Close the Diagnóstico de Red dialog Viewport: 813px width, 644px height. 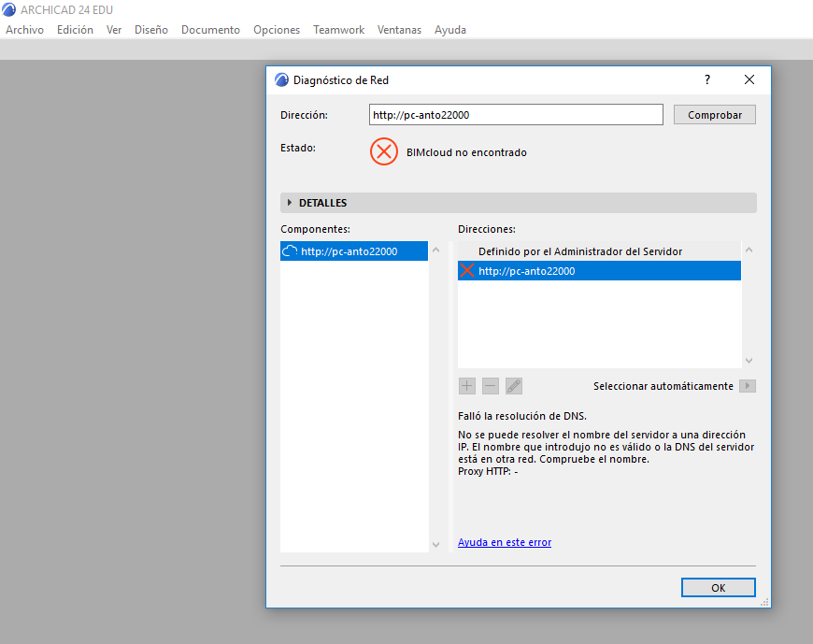[749, 79]
